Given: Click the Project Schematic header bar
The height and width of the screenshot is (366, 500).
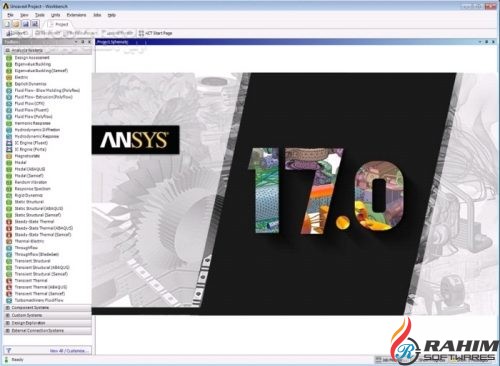Looking at the screenshot, I should pyautogui.click(x=295, y=42).
